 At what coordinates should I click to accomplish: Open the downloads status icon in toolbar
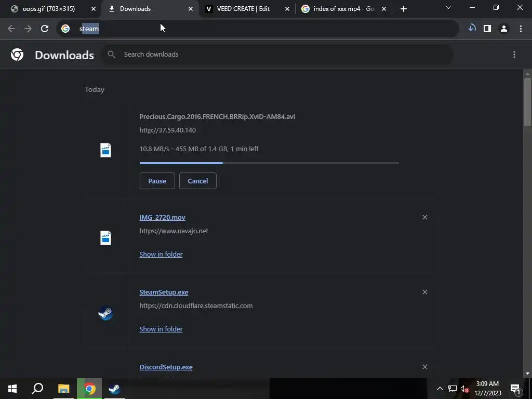[472, 29]
